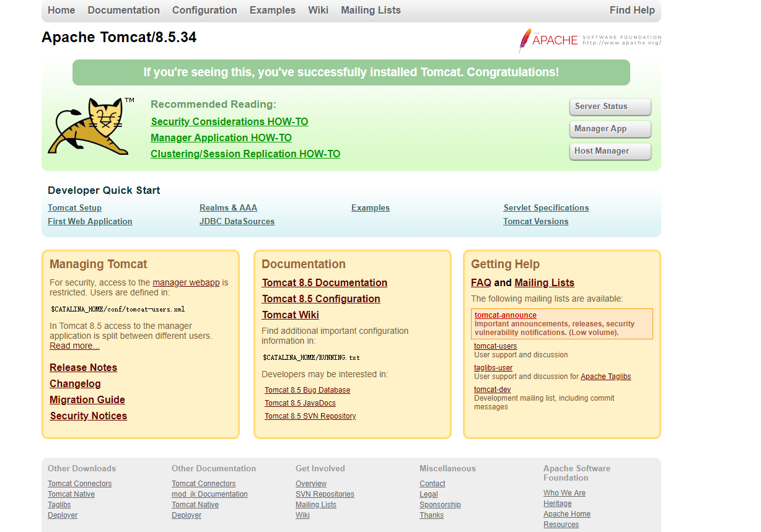Open Mailing Lists in the top navigation bar
The width and height of the screenshot is (761, 532).
[371, 10]
